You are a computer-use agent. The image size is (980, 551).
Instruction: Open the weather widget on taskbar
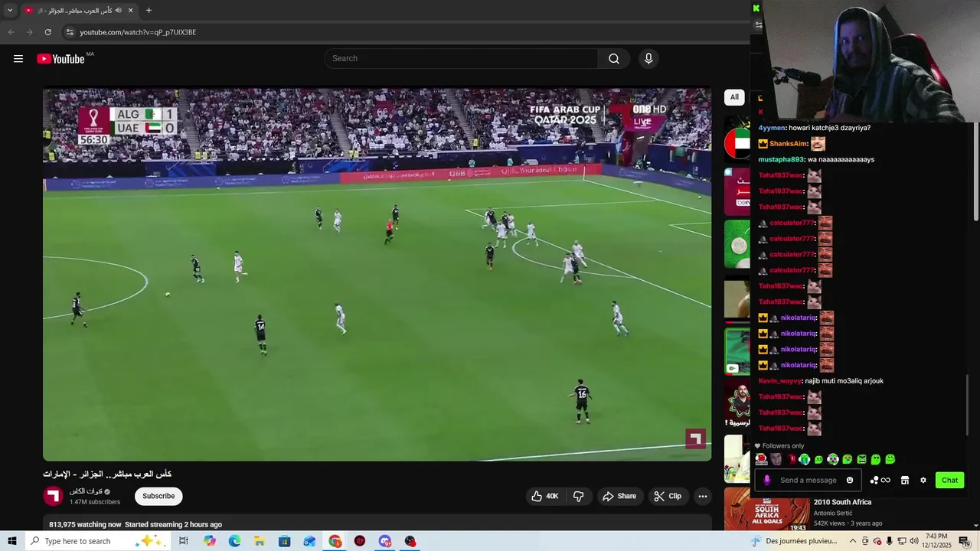point(793,541)
